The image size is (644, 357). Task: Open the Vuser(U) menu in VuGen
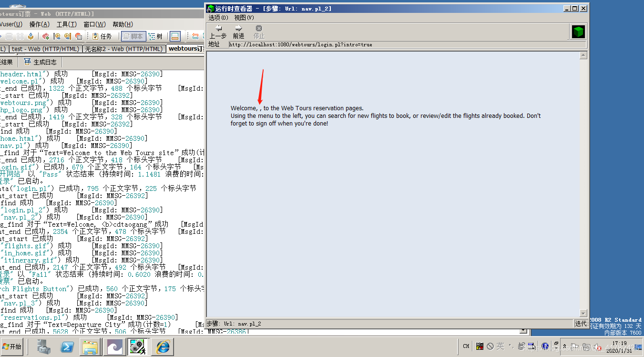pos(10,24)
